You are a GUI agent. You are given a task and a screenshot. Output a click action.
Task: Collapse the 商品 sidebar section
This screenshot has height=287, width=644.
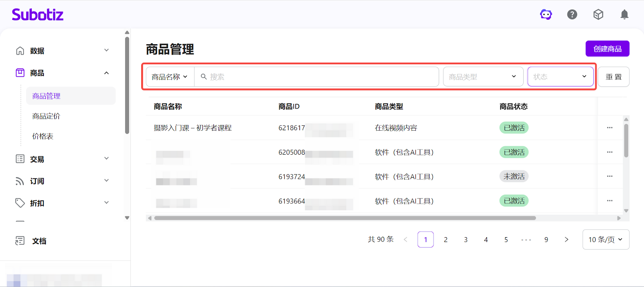[x=106, y=73]
